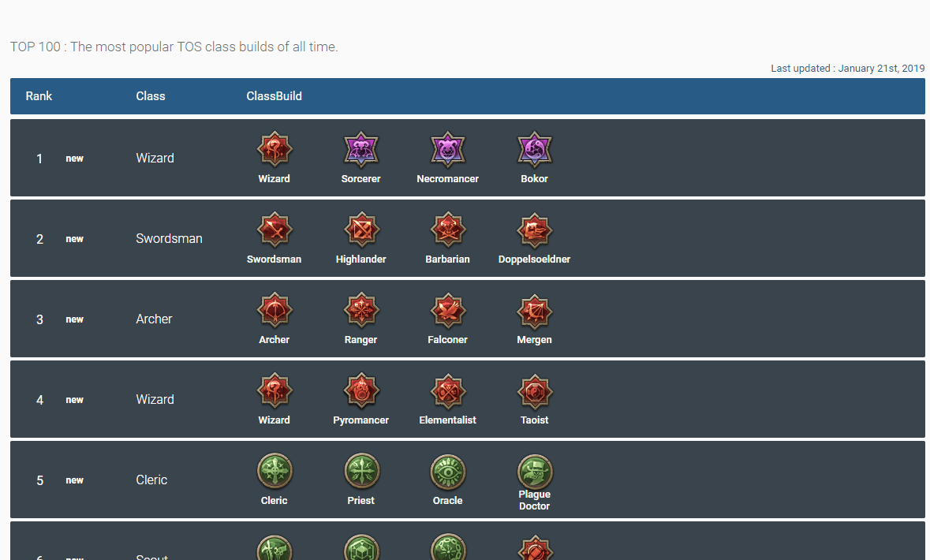The width and height of the screenshot is (930, 560).
Task: Click the 'new' badge in rank 3 row
Action: point(74,319)
